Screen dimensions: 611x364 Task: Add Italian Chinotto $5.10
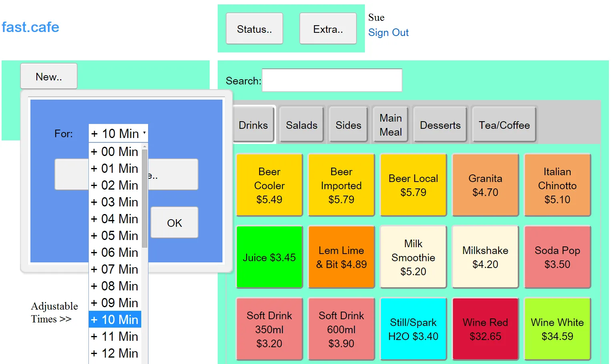pos(557,185)
